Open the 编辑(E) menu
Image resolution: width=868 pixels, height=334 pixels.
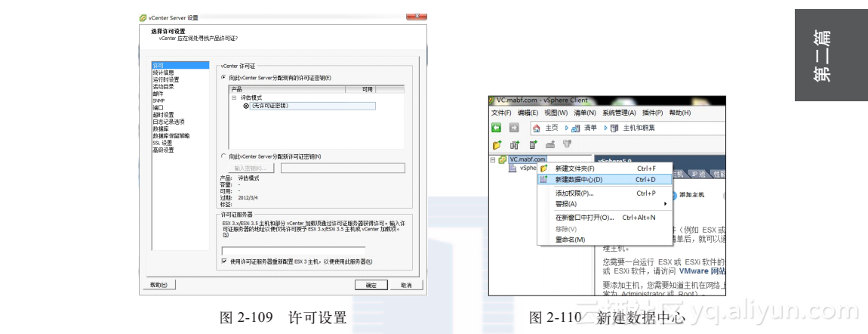(x=528, y=113)
